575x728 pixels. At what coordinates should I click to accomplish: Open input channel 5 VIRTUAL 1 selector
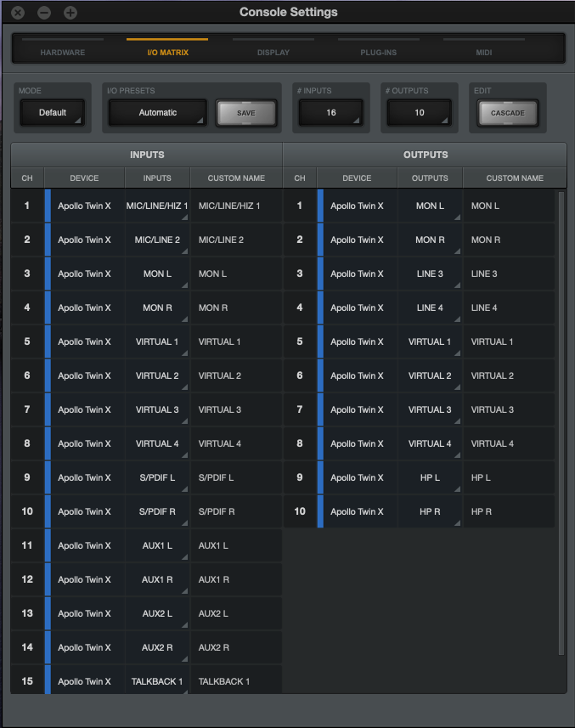pyautogui.click(x=157, y=341)
